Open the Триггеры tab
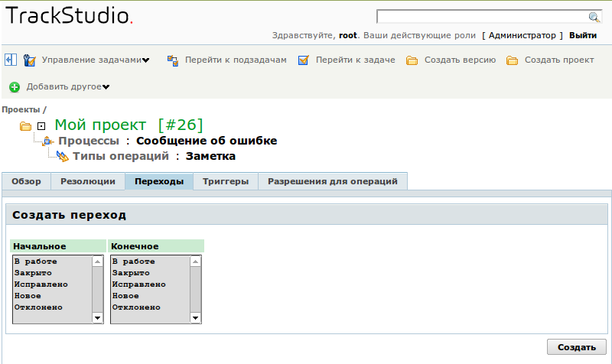 226,182
